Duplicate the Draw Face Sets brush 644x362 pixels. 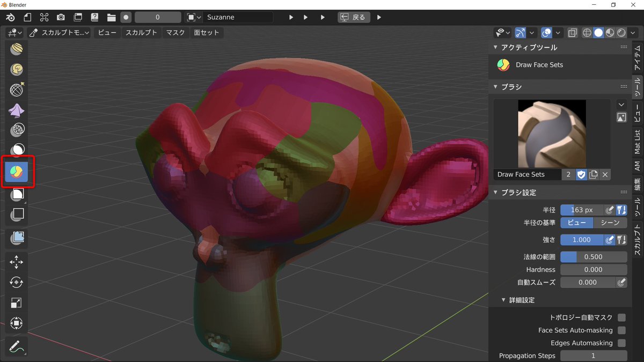point(593,174)
